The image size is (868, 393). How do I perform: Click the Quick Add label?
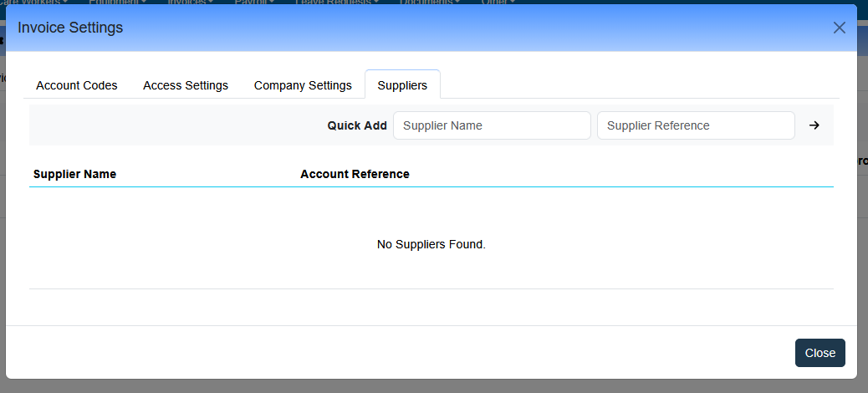click(x=357, y=125)
